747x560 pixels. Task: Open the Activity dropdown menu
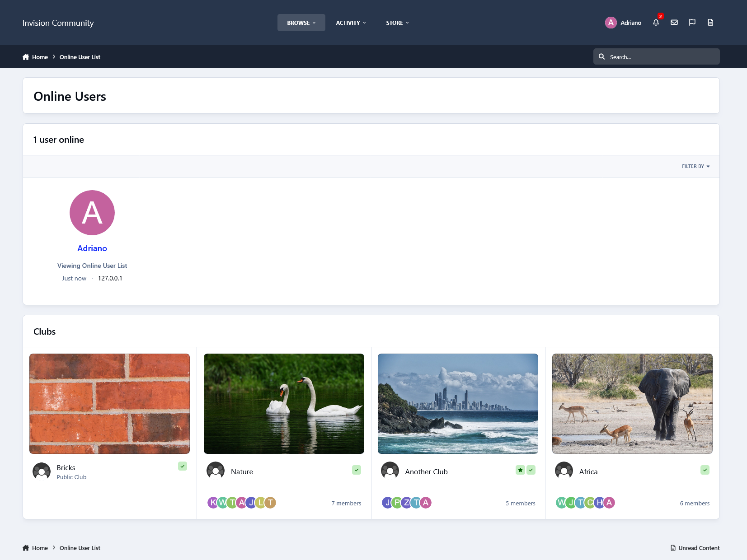[351, 23]
